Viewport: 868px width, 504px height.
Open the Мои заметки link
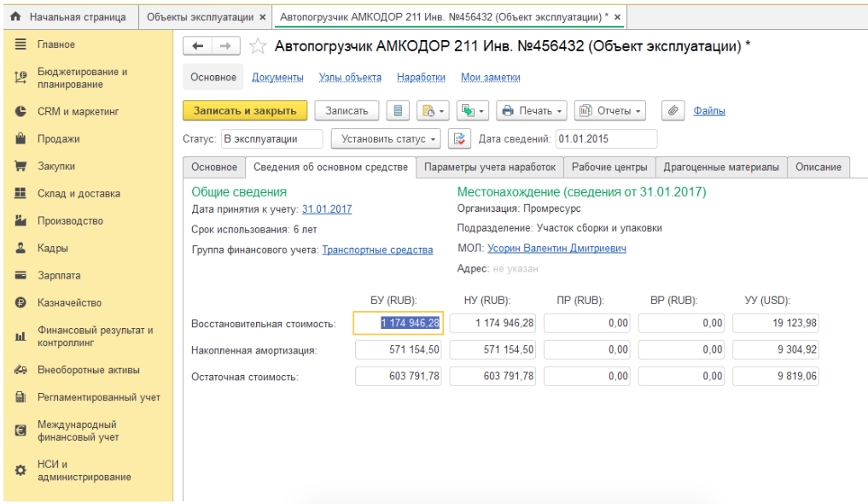pos(491,78)
